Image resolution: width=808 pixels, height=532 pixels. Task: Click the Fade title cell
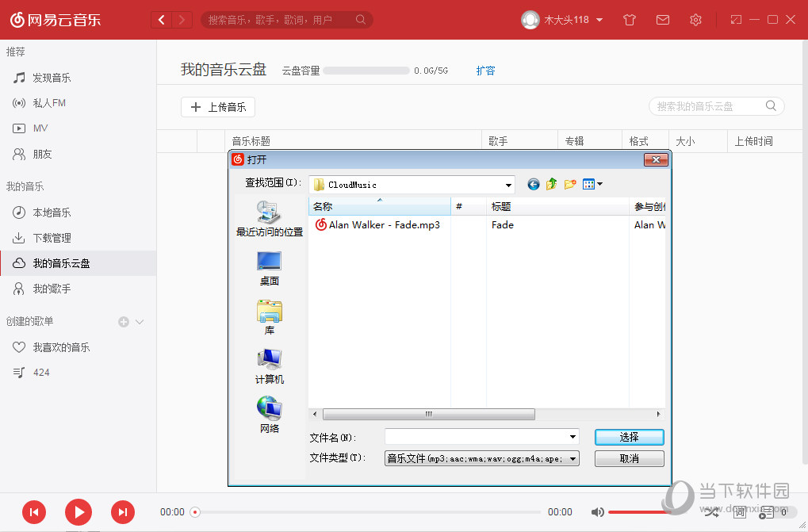[503, 224]
